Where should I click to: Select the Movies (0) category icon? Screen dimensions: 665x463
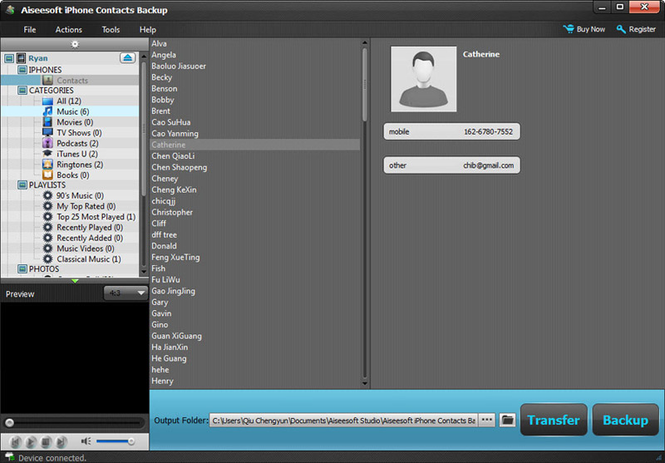coord(48,122)
